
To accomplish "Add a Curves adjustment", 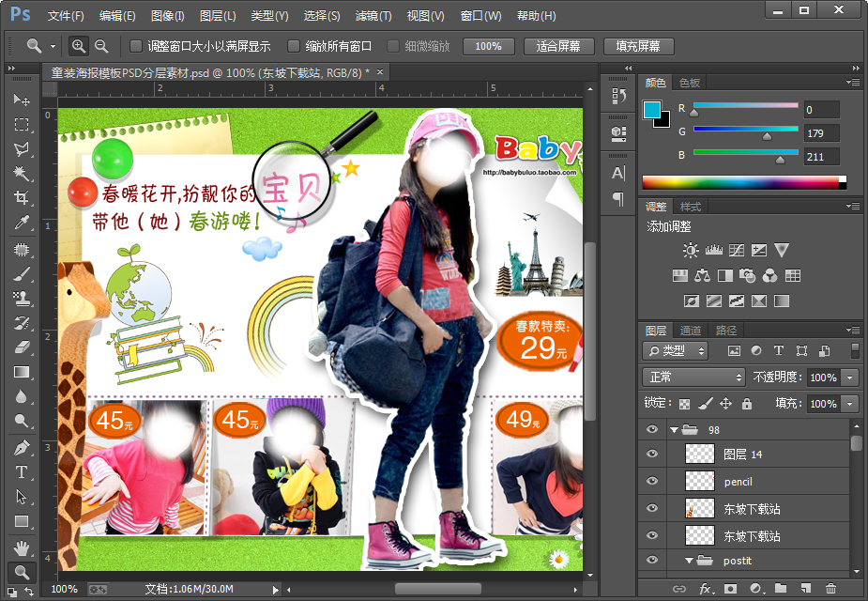I will [x=737, y=251].
